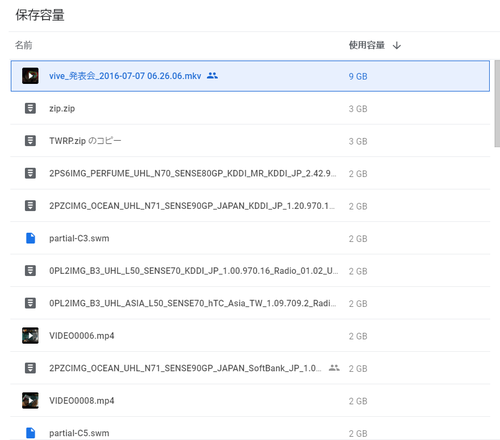This screenshot has width=500, height=440.
Task: Click the file icon for 0PL2IMG_B3_UHL_ASIA row
Action: pyautogui.click(x=30, y=303)
